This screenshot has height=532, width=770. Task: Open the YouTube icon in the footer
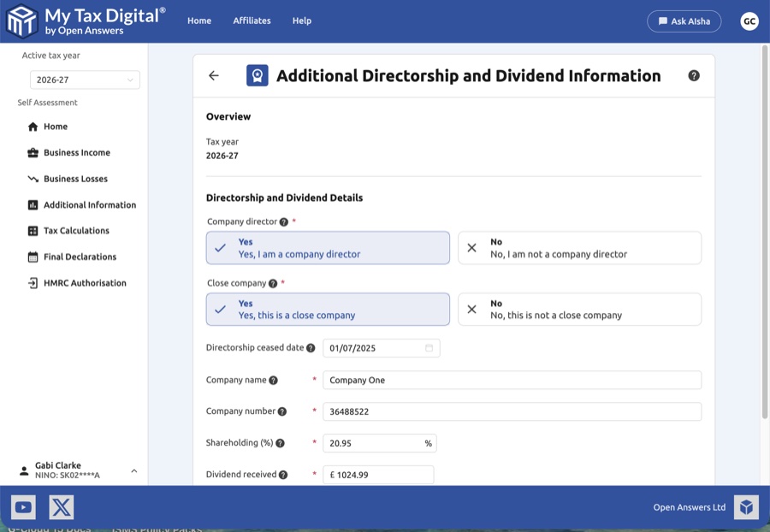click(x=23, y=507)
